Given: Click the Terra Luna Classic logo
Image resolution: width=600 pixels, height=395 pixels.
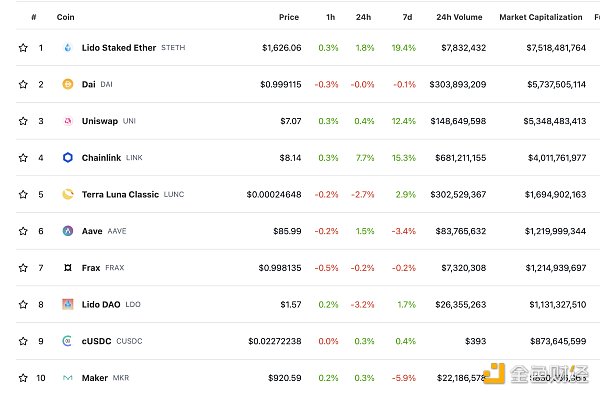Looking at the screenshot, I should coord(68,194).
